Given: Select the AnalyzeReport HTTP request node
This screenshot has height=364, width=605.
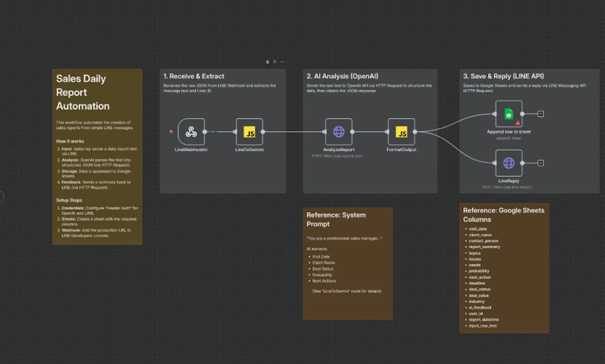Looking at the screenshot, I should pos(339,132).
